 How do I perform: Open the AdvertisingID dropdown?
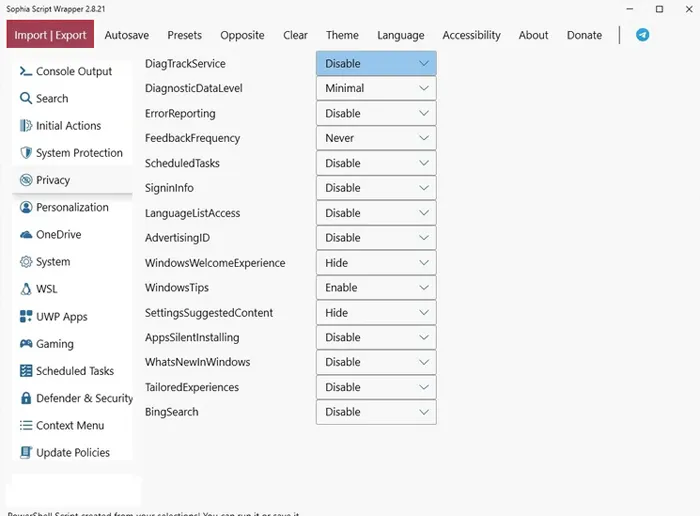tap(376, 238)
